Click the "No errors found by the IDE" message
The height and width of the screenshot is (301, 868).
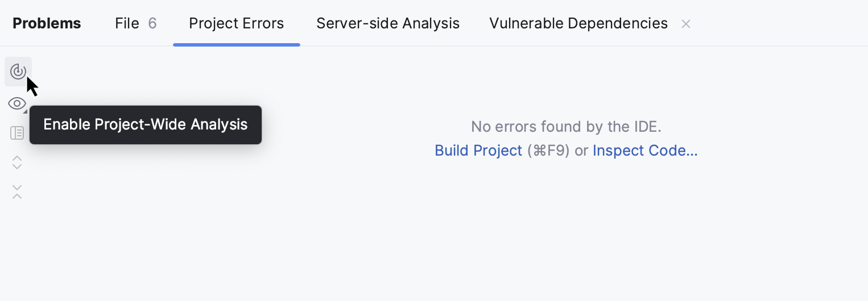click(566, 126)
